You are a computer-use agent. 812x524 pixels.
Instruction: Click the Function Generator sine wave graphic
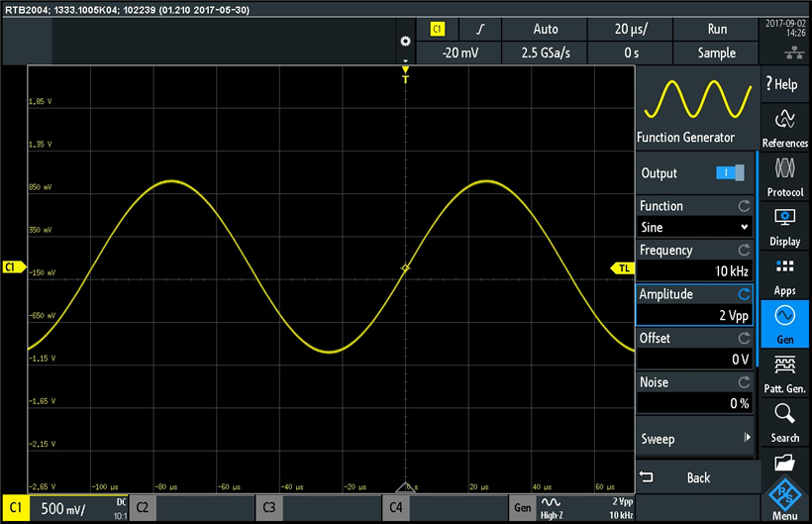click(x=697, y=99)
